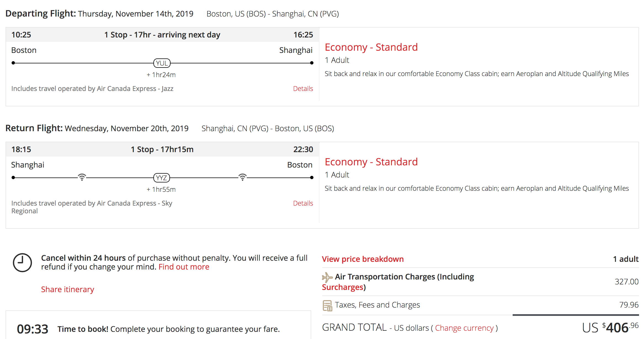Click the red Surcharges link
The width and height of the screenshot is (644, 339).
tap(343, 287)
